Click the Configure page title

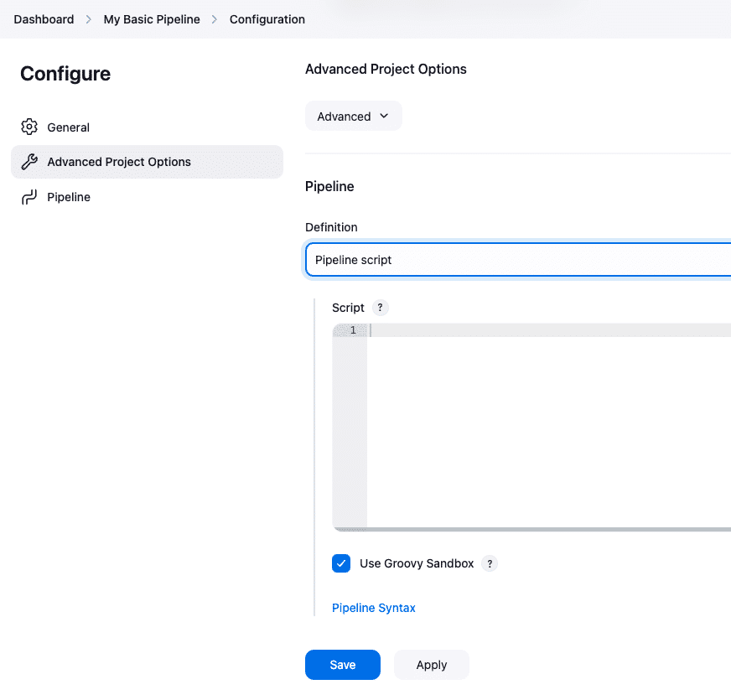[65, 74]
